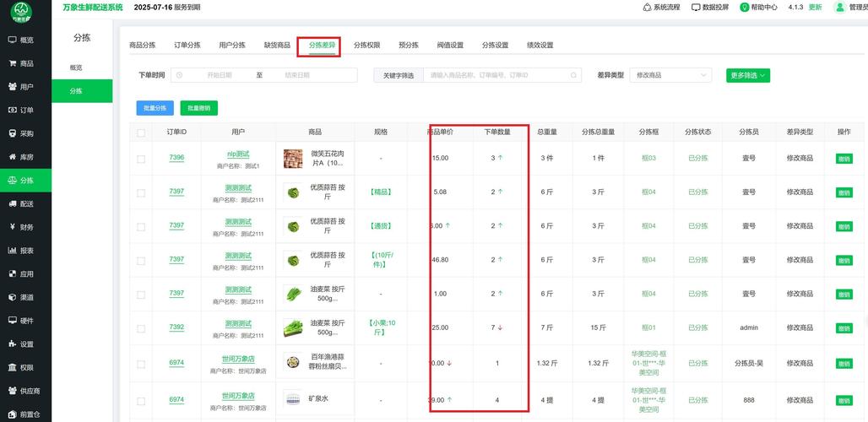The image size is (868, 422).
Task: Open 系统流程 in the top bar
Action: point(661,8)
